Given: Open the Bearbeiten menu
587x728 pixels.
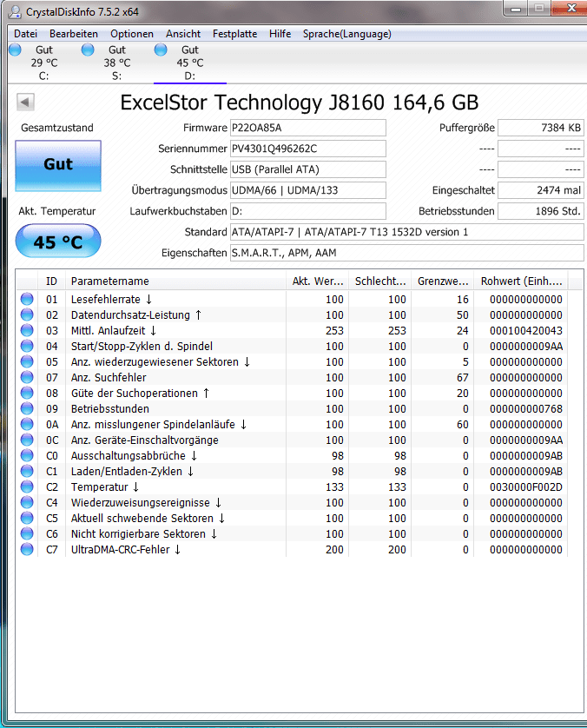Looking at the screenshot, I should click(x=73, y=34).
